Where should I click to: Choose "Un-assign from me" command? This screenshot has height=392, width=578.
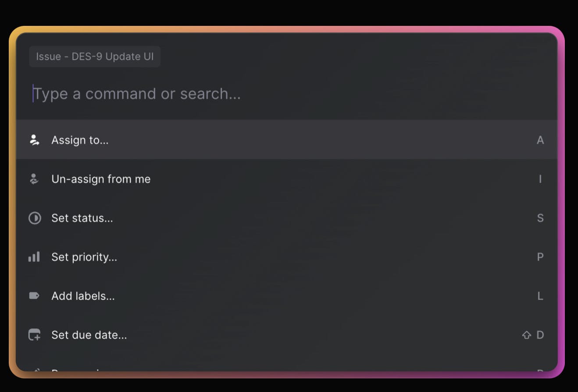pyautogui.click(x=101, y=179)
